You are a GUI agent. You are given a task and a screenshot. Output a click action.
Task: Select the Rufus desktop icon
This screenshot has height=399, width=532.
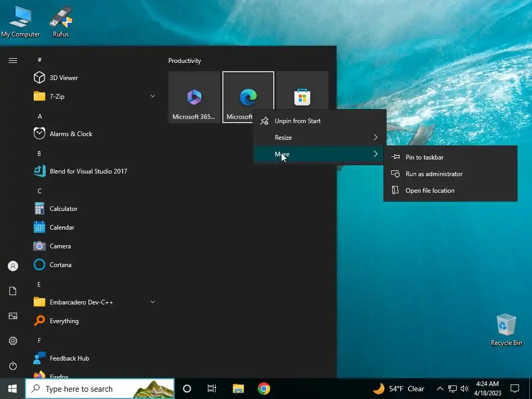click(61, 22)
